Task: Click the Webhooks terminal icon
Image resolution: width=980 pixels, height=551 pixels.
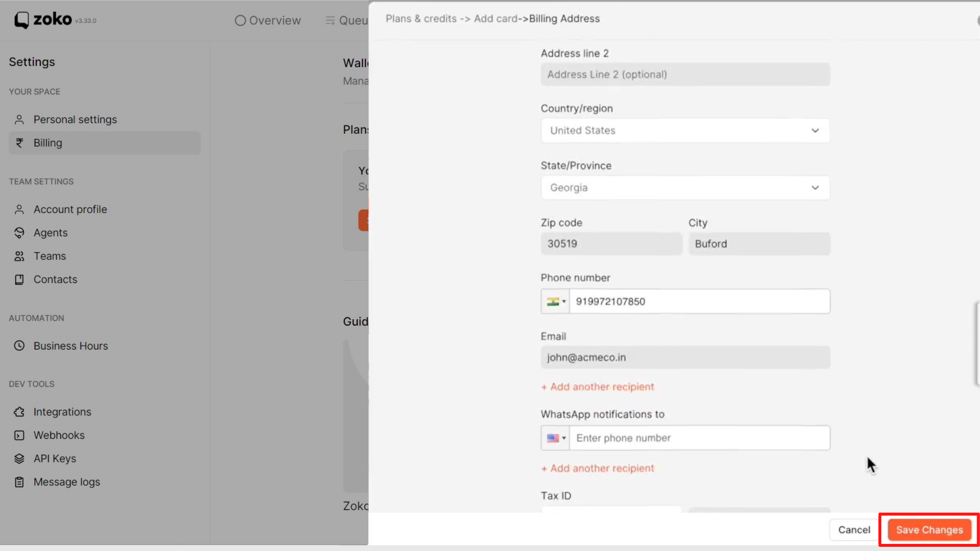Action: (19, 435)
